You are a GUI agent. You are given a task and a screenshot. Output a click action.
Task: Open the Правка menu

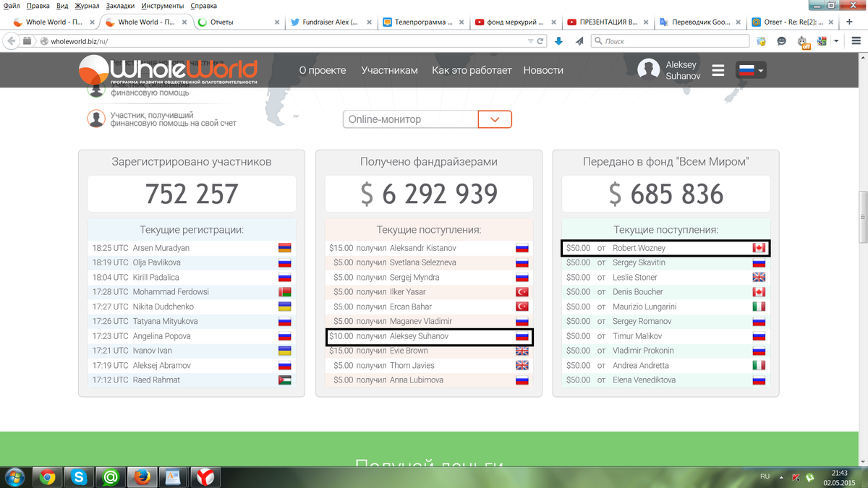point(38,6)
